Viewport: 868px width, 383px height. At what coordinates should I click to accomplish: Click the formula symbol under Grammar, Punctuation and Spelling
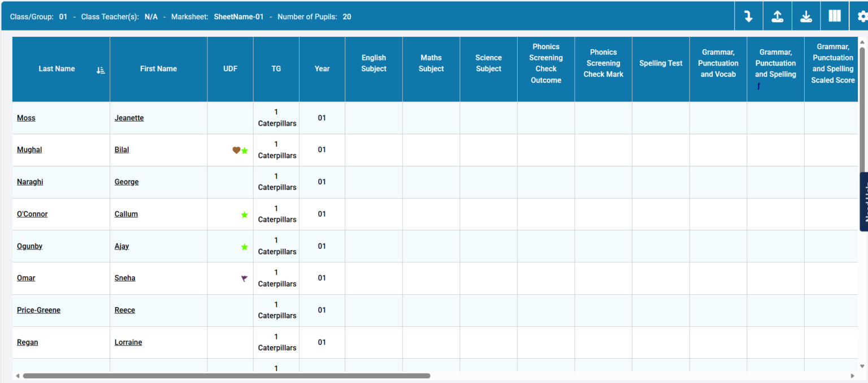(x=758, y=86)
